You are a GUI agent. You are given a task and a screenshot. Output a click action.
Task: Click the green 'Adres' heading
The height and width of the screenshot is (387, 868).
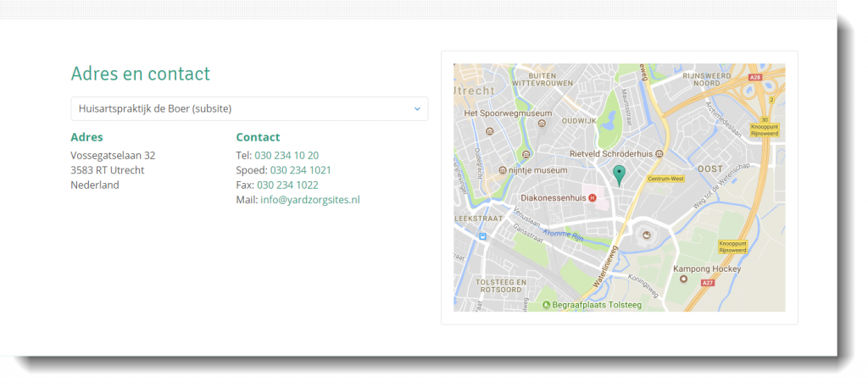[x=87, y=137]
